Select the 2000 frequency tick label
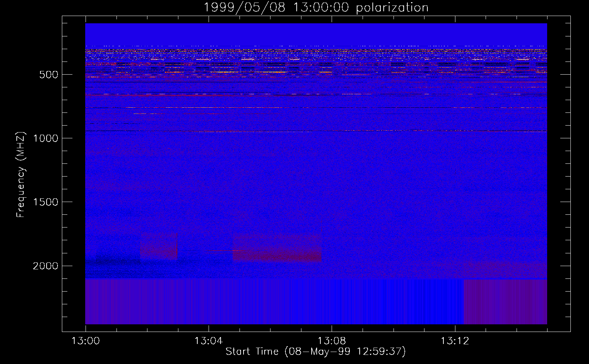Image resolution: width=589 pixels, height=364 pixels. pos(46,266)
